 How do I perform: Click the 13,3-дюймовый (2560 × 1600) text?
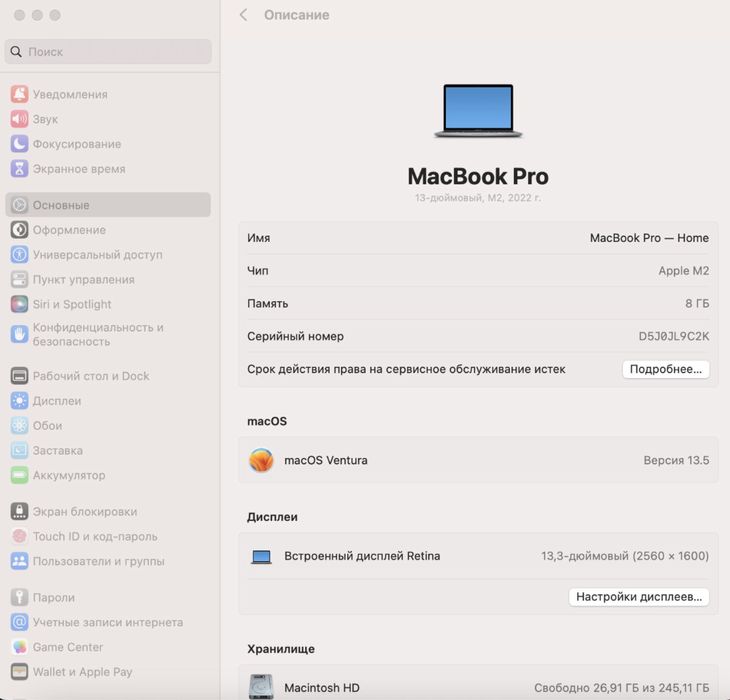625,556
